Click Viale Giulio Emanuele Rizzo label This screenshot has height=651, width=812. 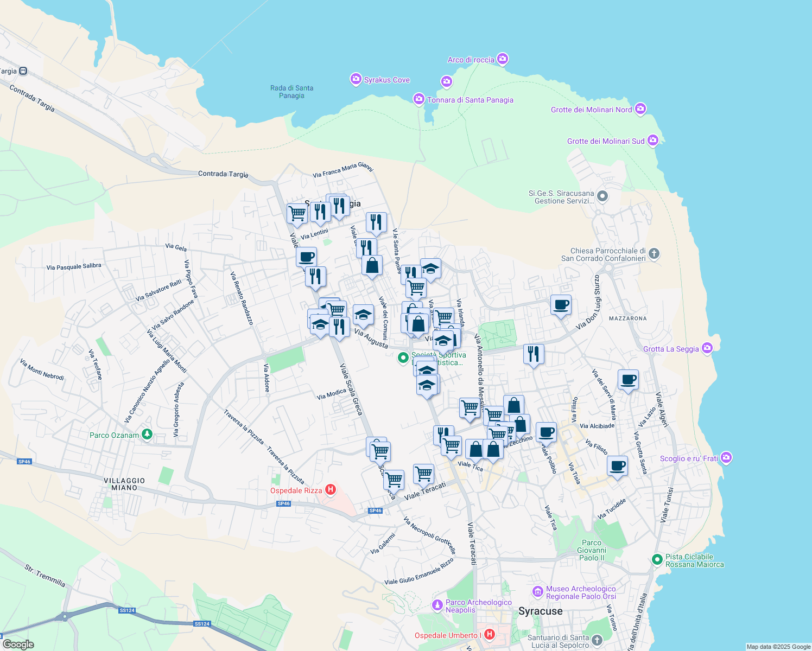419,572
